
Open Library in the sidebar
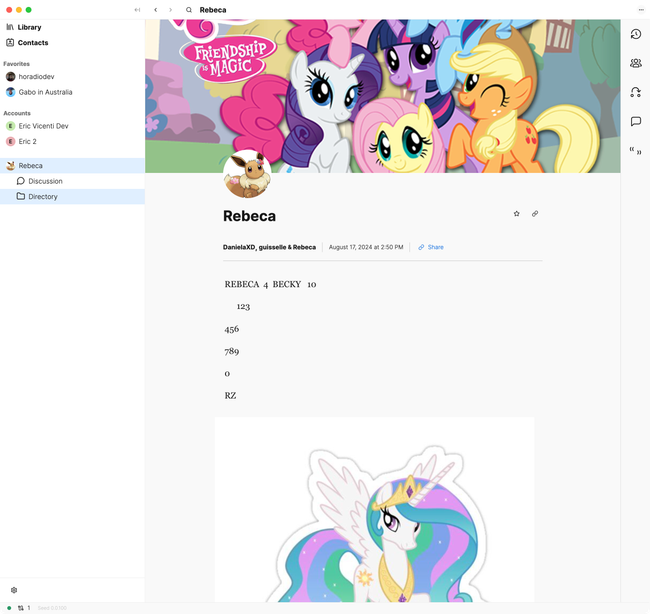click(x=29, y=27)
